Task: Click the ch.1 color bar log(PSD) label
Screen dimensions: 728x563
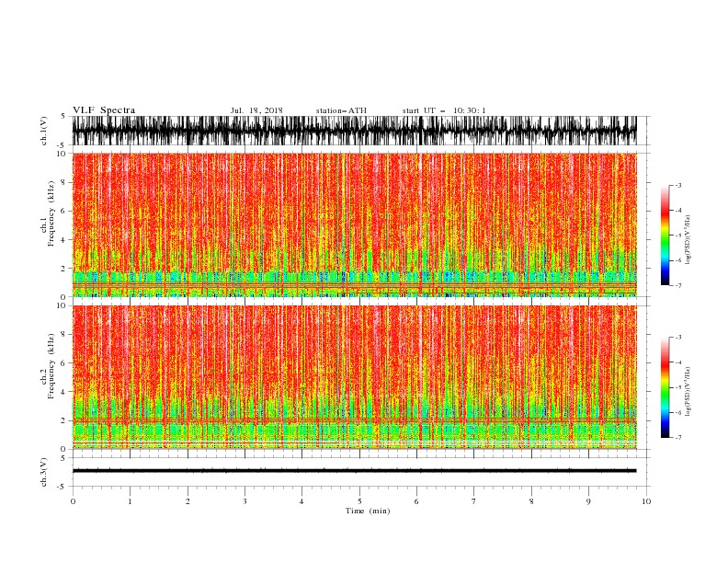Action: 688,240
